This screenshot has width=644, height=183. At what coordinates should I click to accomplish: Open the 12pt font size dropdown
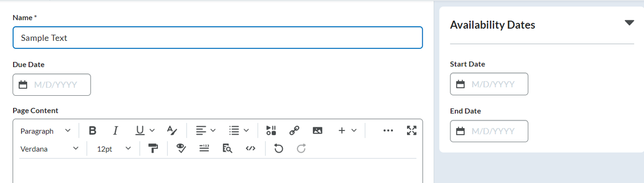[x=114, y=149]
